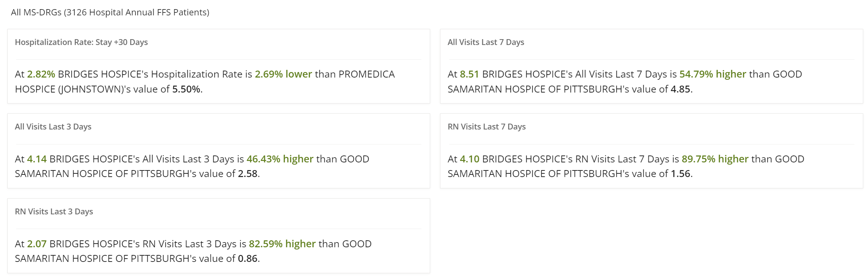Select the Hospitalization Rate: Stay +30 Days title
The width and height of the screenshot is (868, 278).
pos(81,42)
